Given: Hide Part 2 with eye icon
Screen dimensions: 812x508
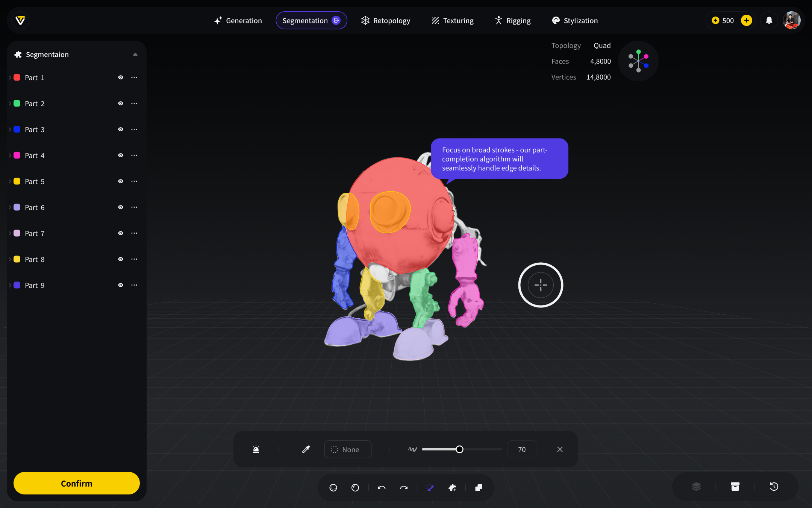Looking at the screenshot, I should coord(121,103).
